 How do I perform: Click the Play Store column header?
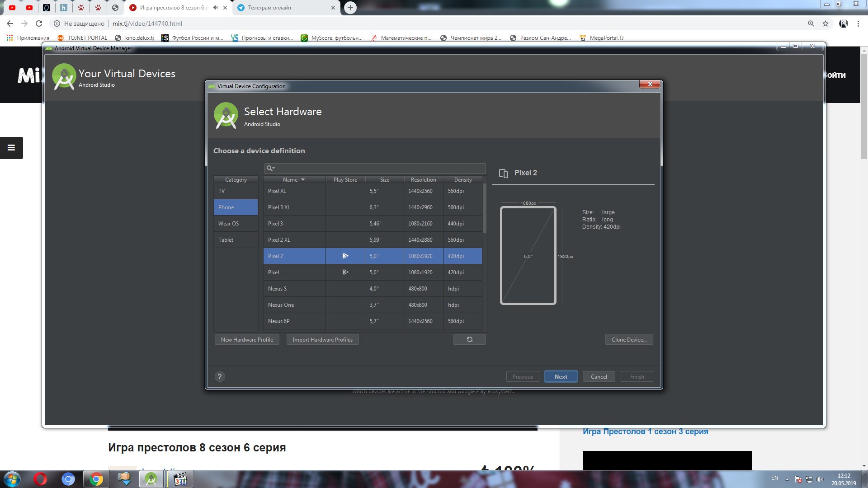(x=345, y=180)
